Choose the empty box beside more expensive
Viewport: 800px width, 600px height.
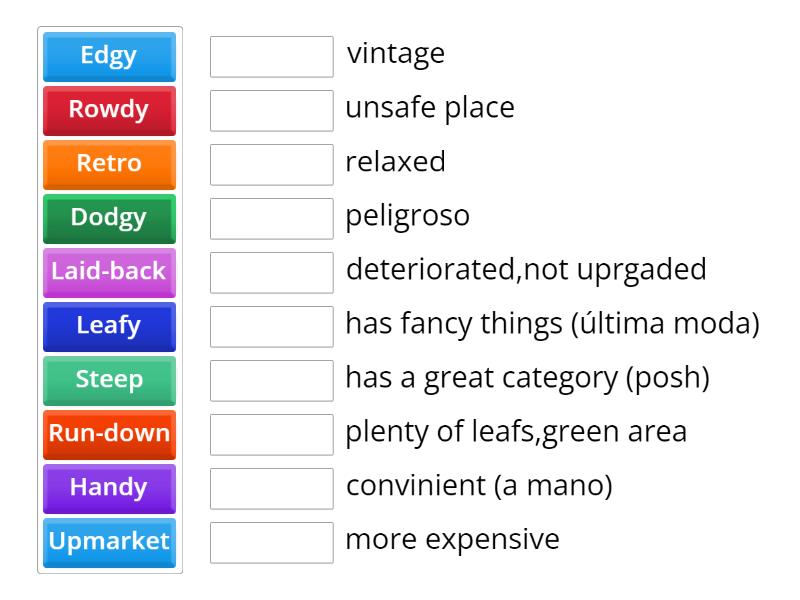click(271, 542)
